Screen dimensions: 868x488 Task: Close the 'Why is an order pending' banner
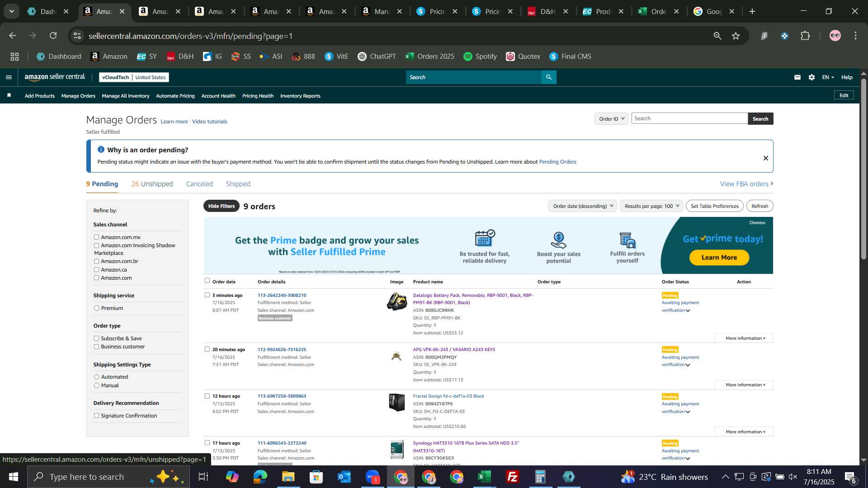[766, 158]
